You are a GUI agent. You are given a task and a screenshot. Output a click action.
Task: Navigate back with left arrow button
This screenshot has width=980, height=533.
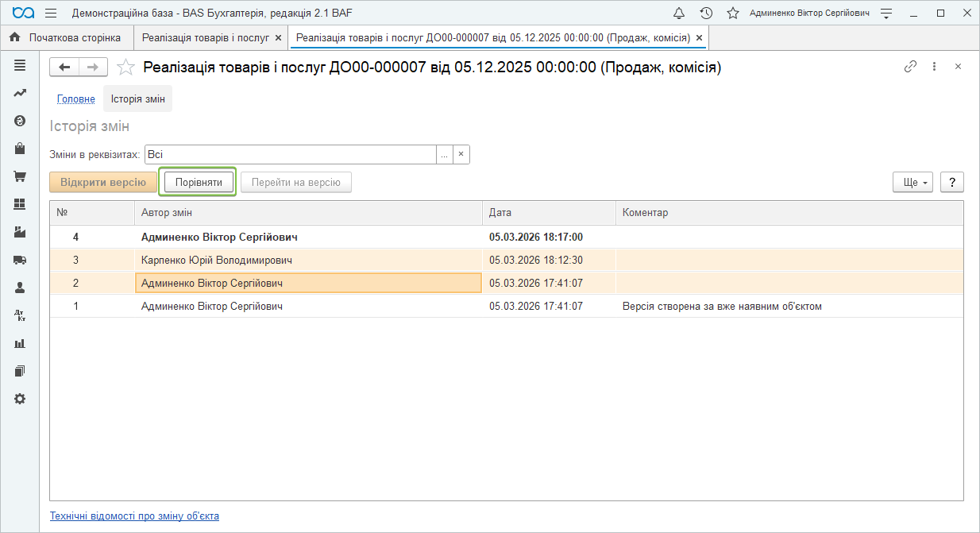pos(65,68)
